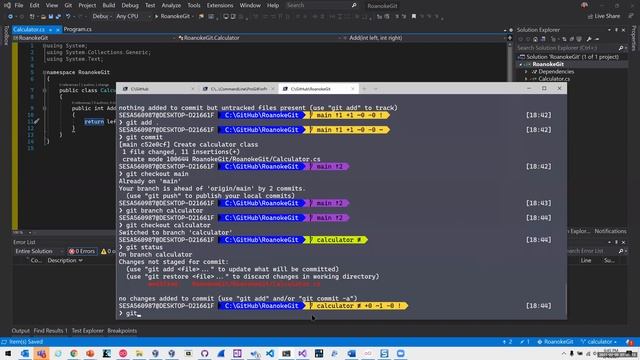640x360 pixels.
Task: Open the Windows Start button
Action: [x=8, y=353]
